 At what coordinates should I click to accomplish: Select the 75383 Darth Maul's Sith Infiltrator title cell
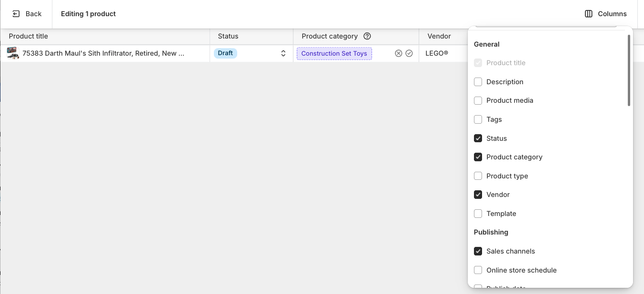[103, 53]
